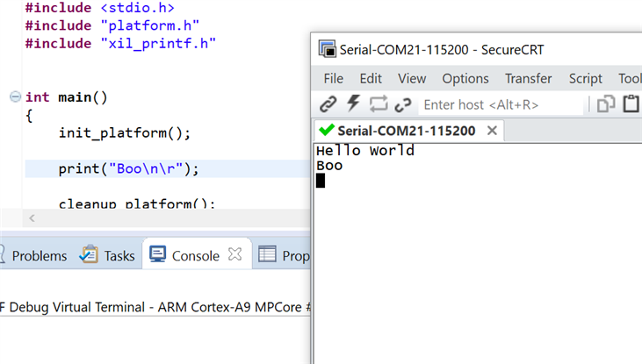The width and height of the screenshot is (642, 364).
Task: Click the cleanup_platform(); code line
Action: coord(137,203)
